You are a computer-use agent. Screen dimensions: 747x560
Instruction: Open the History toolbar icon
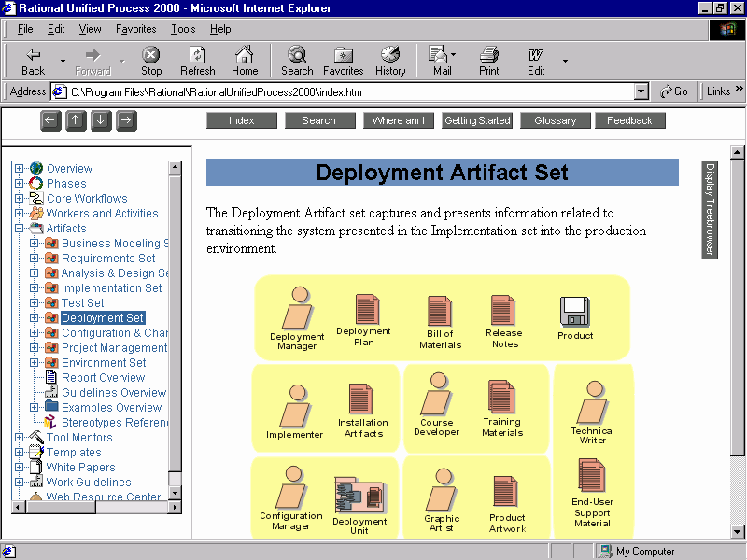coord(390,55)
